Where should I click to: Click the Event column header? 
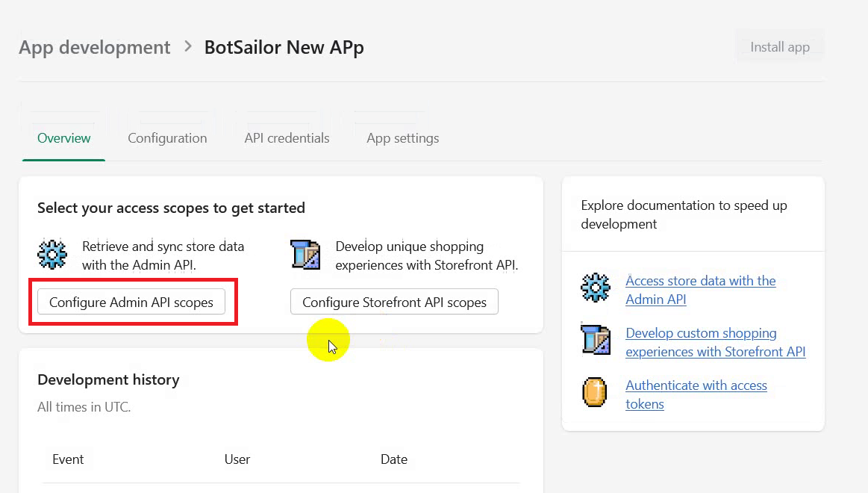coord(68,459)
